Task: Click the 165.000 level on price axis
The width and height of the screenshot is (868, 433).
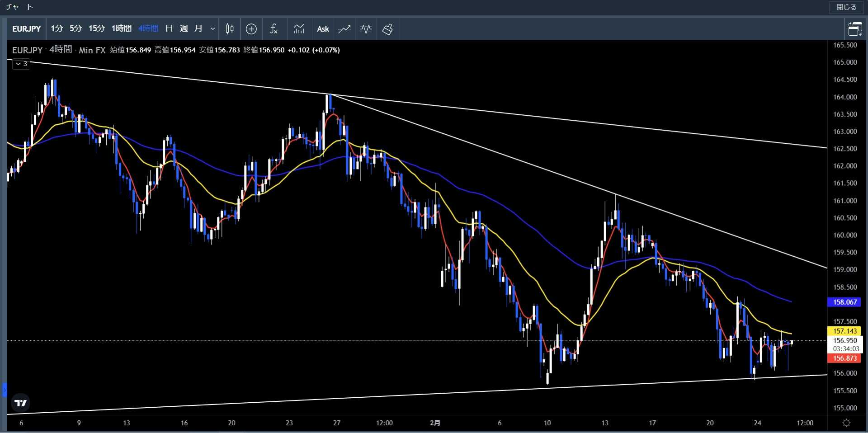Action: click(845, 62)
